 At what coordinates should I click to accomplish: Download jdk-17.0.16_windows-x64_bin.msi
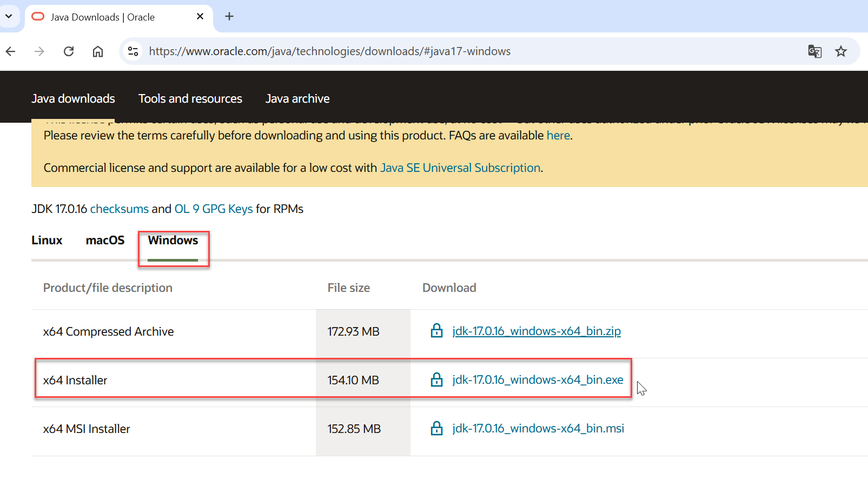[538, 428]
